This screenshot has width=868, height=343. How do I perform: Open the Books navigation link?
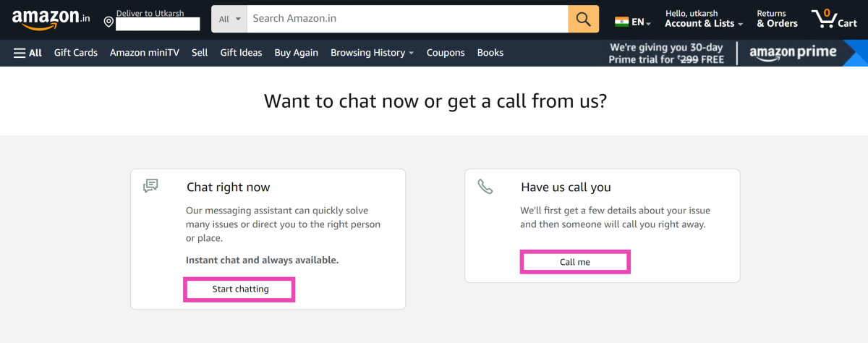pos(490,53)
